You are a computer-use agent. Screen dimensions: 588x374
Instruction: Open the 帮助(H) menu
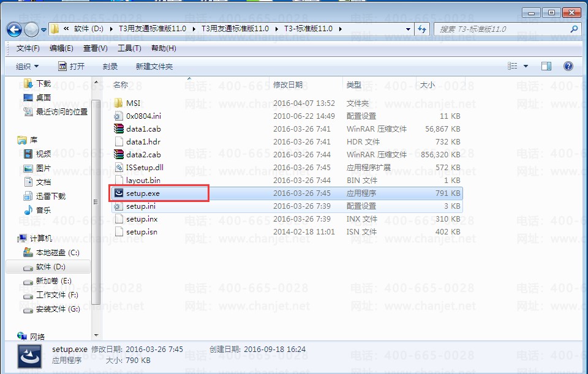[164, 48]
